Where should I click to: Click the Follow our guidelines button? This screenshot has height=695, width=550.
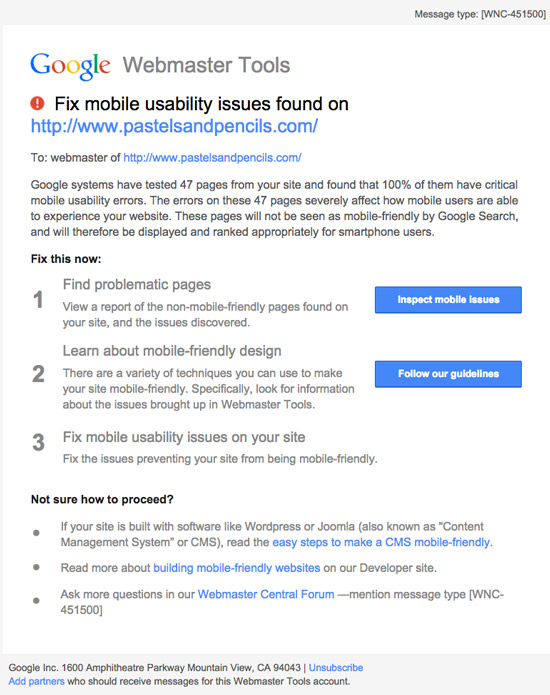point(448,374)
